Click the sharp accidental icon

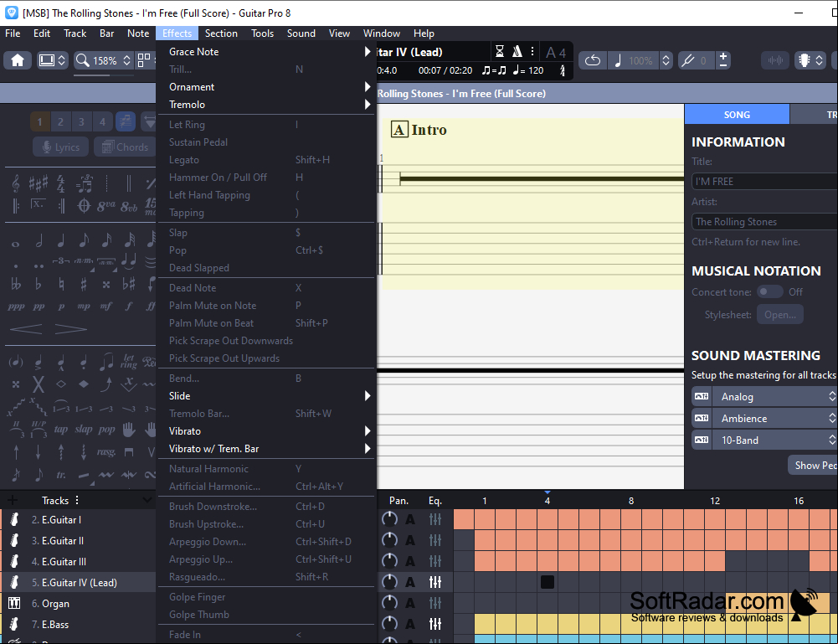tap(84, 284)
